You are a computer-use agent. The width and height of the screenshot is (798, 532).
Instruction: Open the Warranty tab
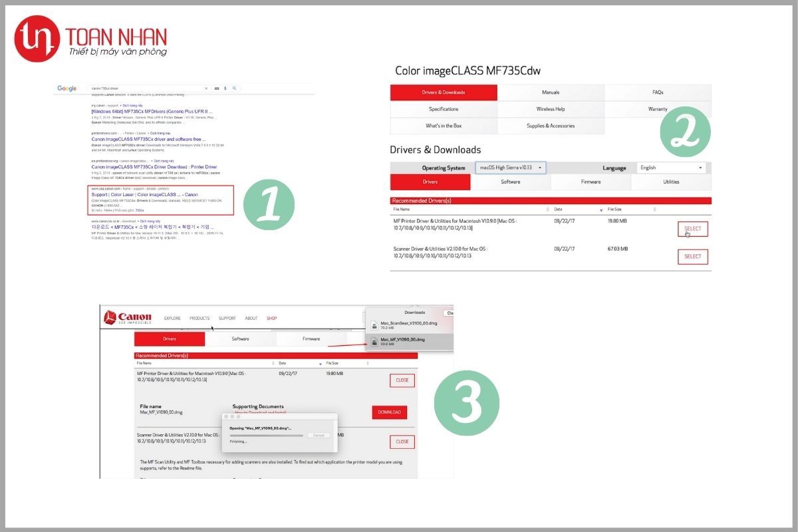(x=658, y=109)
